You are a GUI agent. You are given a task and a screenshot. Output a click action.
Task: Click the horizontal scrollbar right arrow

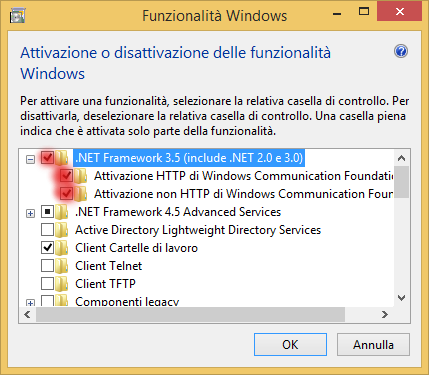pyautogui.click(x=385, y=314)
